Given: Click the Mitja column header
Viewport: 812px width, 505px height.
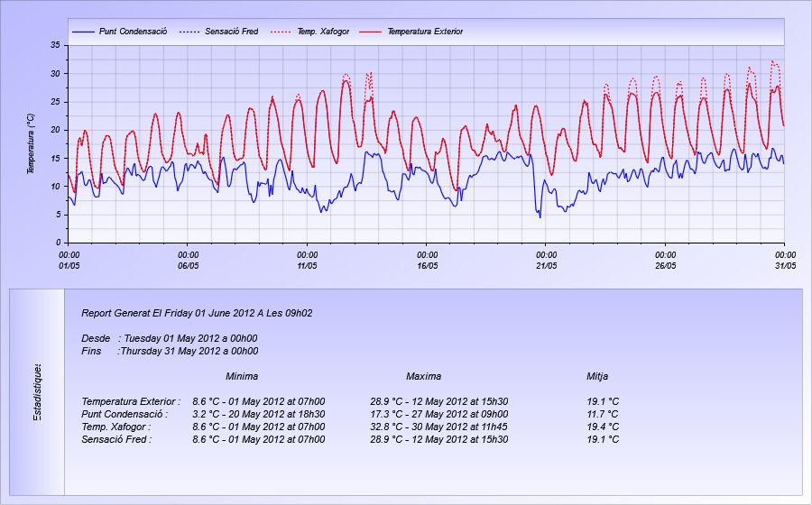Looking at the screenshot, I should coord(596,376).
